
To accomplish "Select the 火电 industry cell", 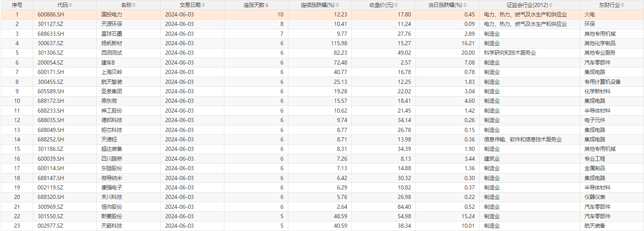I will coord(612,14).
